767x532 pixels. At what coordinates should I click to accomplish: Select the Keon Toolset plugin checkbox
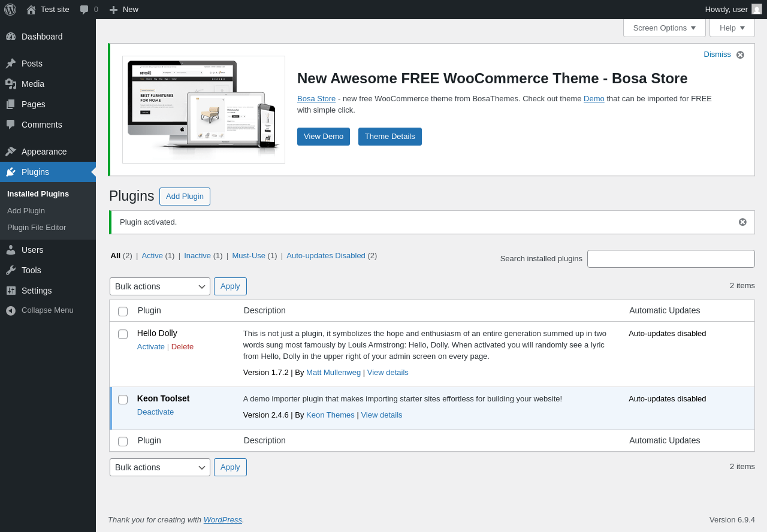[x=123, y=400]
